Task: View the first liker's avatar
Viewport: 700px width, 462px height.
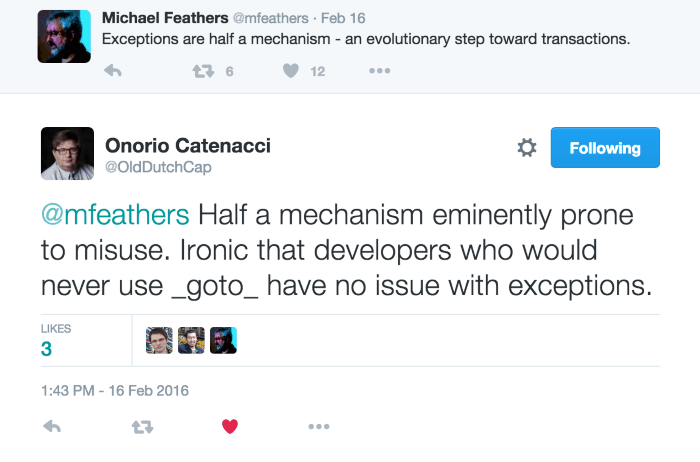Action: click(159, 341)
